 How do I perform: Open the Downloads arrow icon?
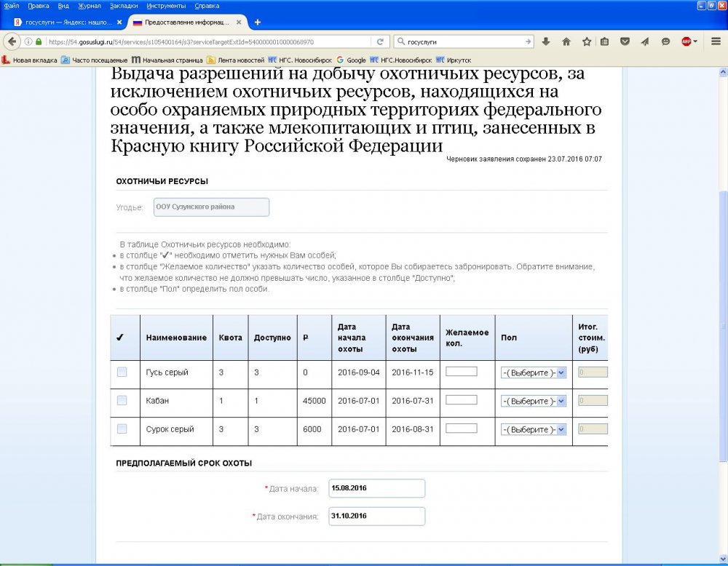click(x=545, y=41)
